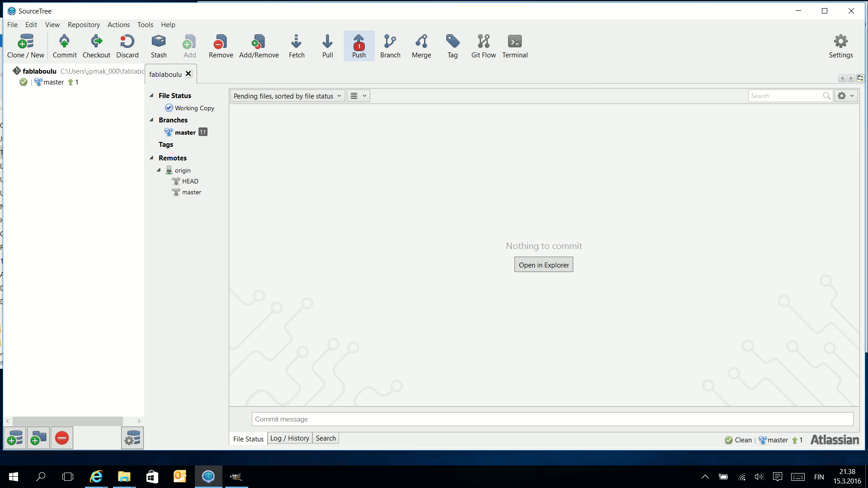Viewport: 868px width, 488px height.
Task: Open the Stash tool
Action: pyautogui.click(x=159, y=46)
